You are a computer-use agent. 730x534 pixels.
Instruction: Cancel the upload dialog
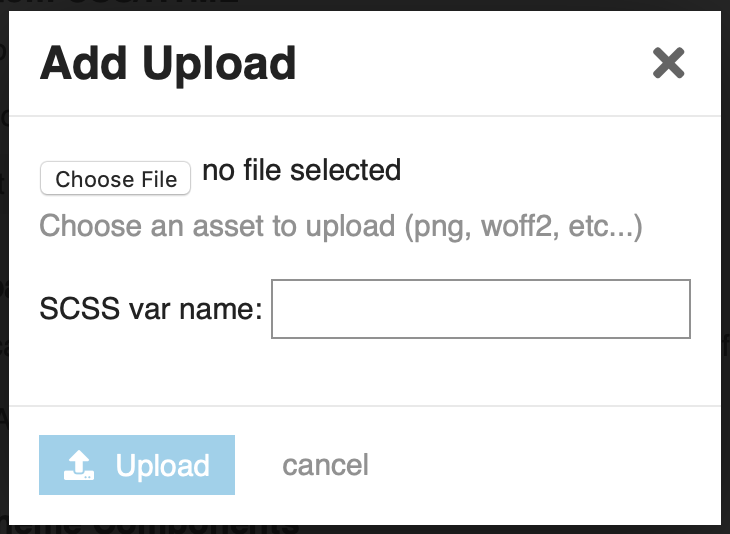tap(325, 465)
